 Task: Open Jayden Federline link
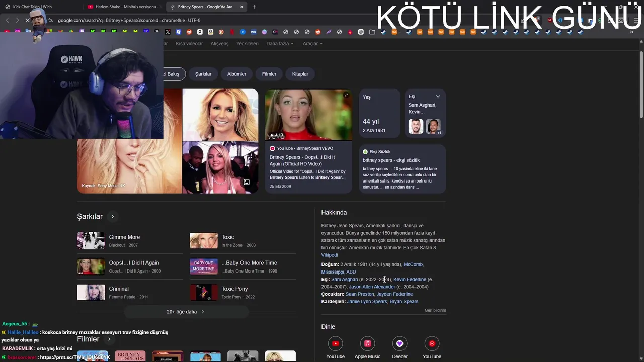coord(394,294)
